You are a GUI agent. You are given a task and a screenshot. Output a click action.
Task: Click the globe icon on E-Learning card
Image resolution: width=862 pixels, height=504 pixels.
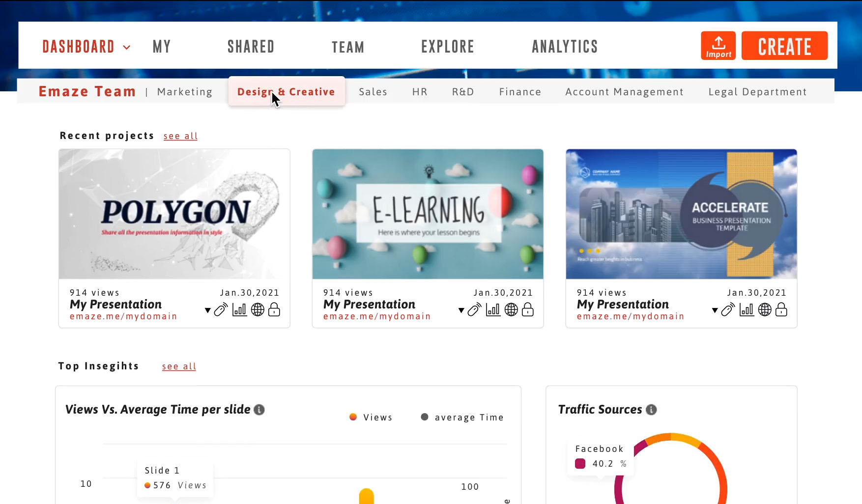tap(511, 309)
